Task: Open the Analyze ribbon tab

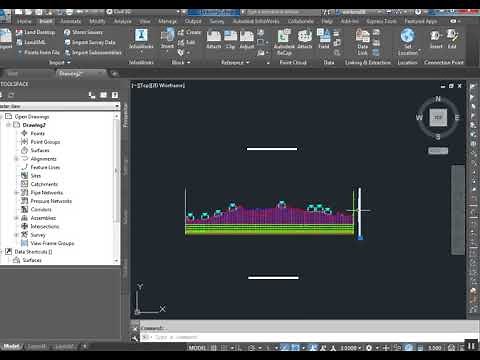Action: (123, 21)
